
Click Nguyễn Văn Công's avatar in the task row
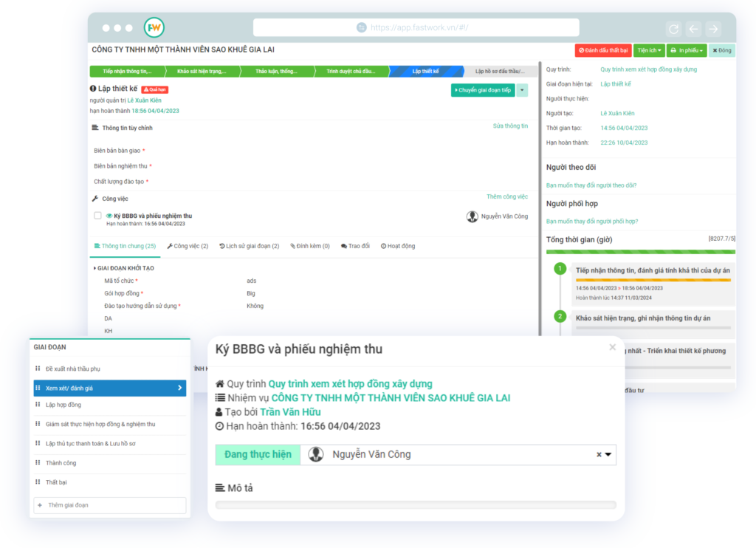472,216
